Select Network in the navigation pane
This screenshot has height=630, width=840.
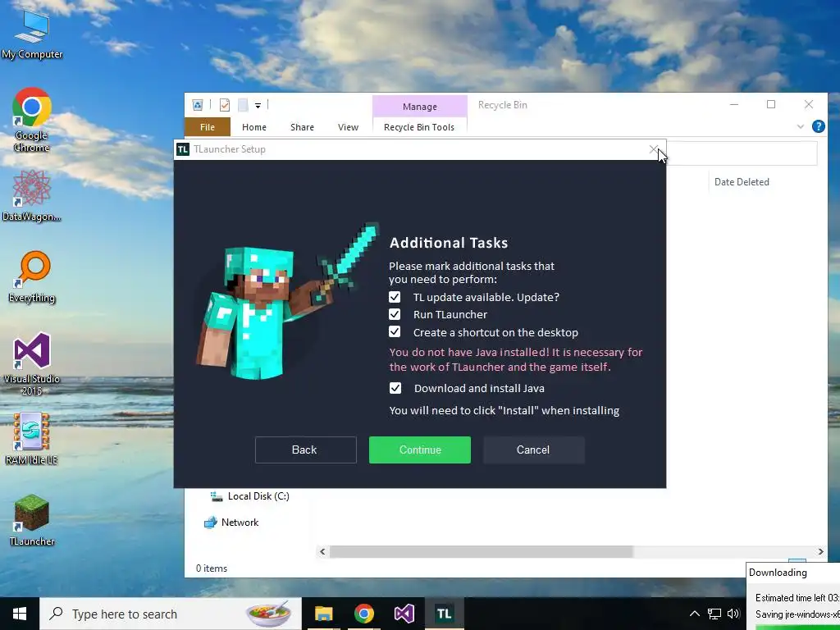pos(231,523)
